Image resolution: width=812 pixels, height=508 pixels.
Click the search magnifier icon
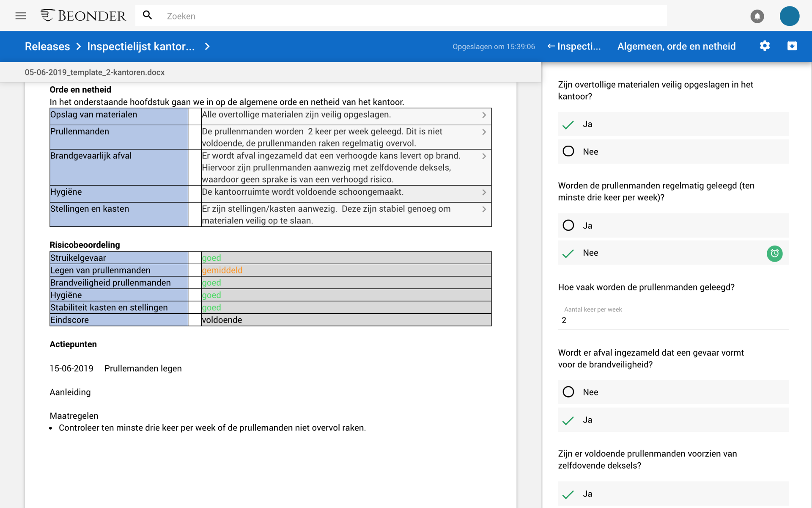[x=148, y=15]
